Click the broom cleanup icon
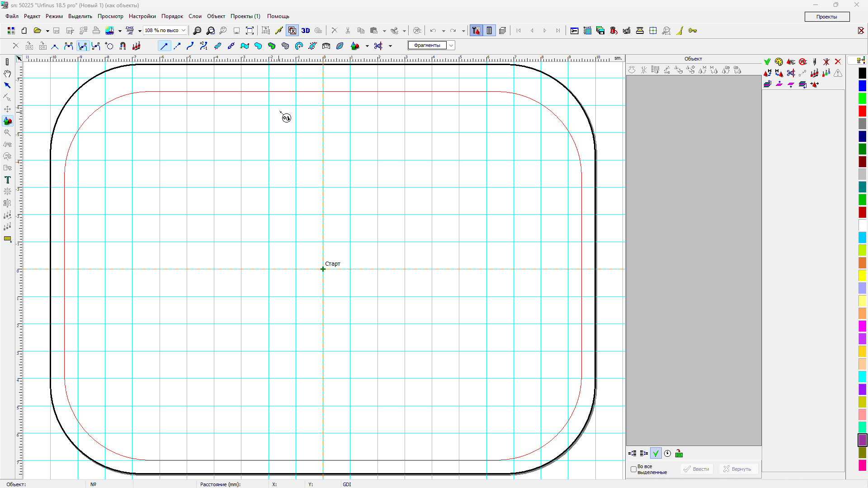 (x=679, y=31)
